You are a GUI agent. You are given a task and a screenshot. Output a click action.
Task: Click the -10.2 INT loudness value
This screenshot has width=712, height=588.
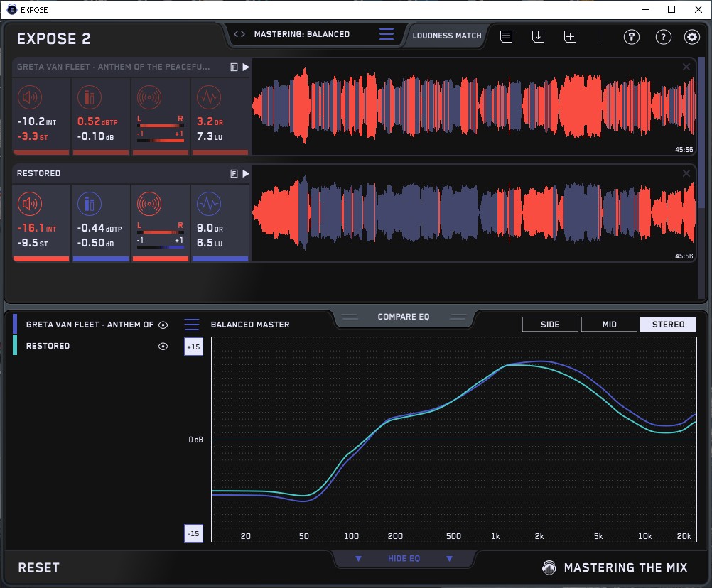click(x=37, y=121)
